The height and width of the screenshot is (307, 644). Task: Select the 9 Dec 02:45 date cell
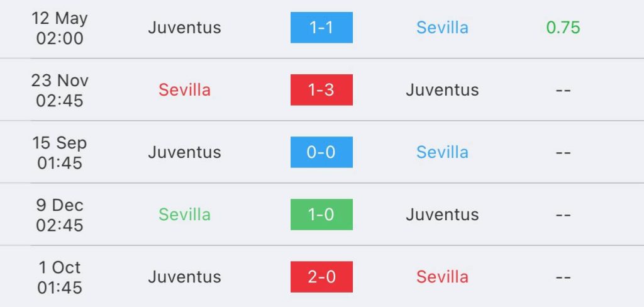(60, 215)
